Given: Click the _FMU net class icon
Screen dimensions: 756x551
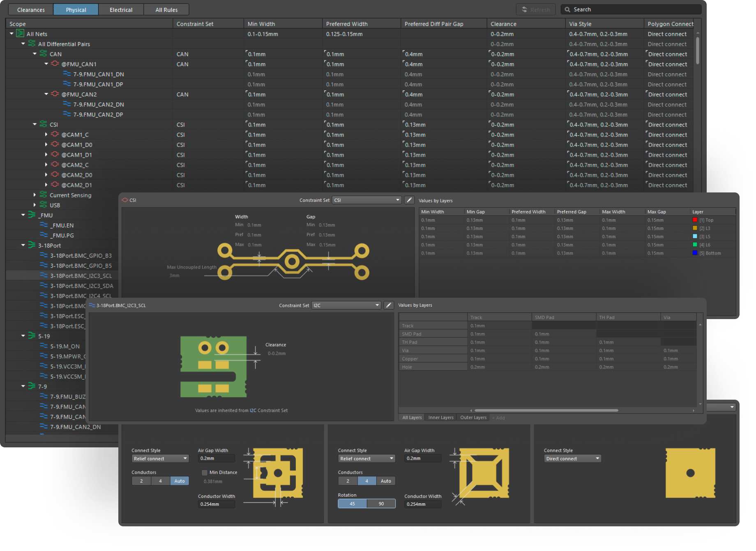Looking at the screenshot, I should [32, 215].
